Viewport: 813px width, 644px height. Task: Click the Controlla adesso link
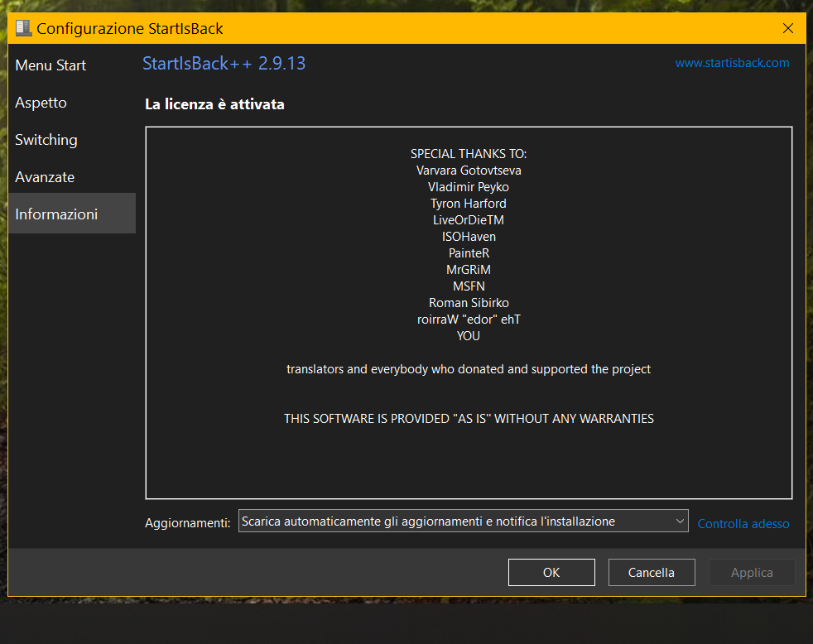click(x=743, y=524)
